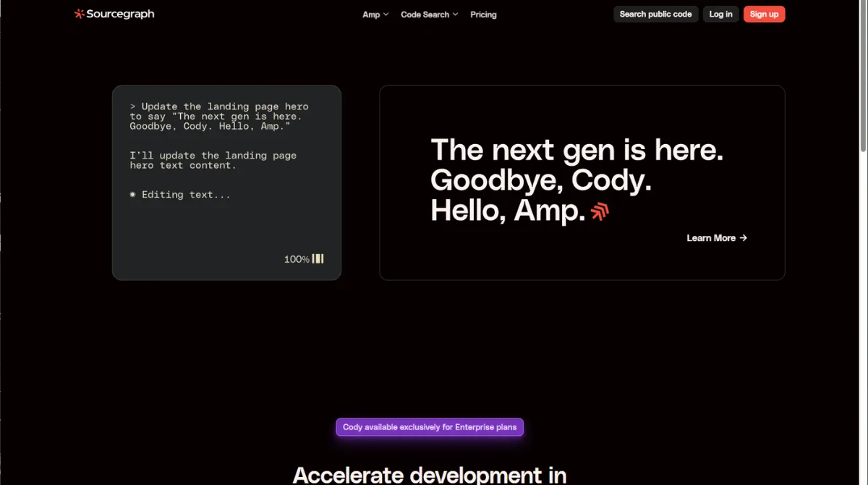This screenshot has width=868, height=485.
Task: Click the "> Update the landing page hero" prompt
Action: (x=219, y=116)
